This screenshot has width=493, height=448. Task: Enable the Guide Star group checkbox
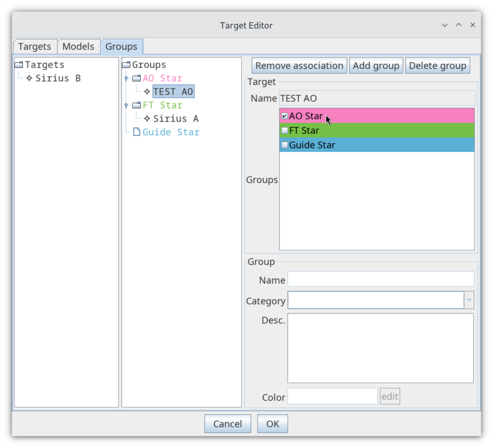[x=285, y=145]
